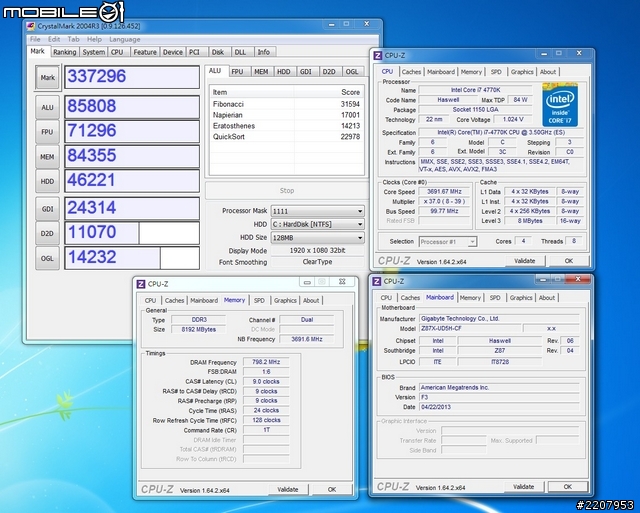The image size is (640, 513).
Task: Select the OGL score details tab
Action: [x=352, y=71]
